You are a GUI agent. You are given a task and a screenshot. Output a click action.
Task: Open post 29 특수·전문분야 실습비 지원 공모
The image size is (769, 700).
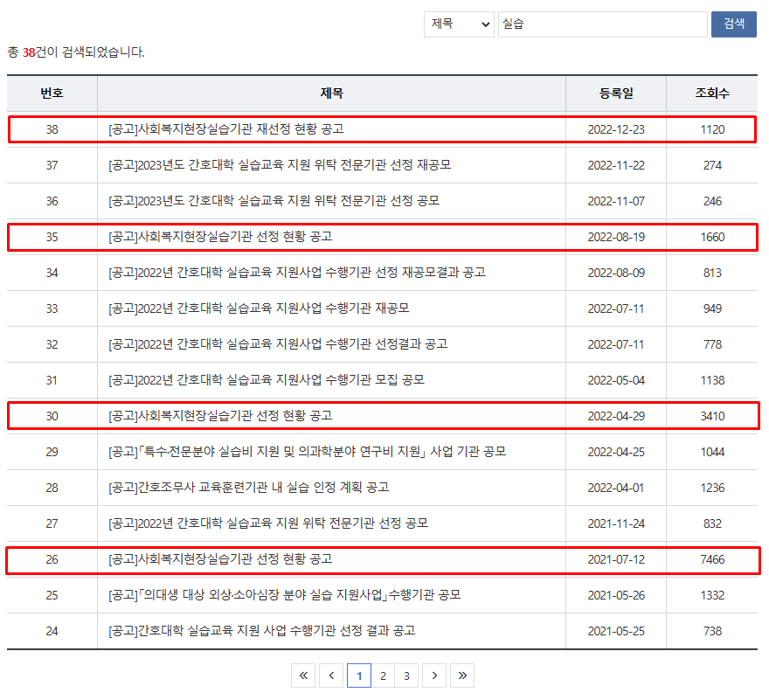[307, 451]
